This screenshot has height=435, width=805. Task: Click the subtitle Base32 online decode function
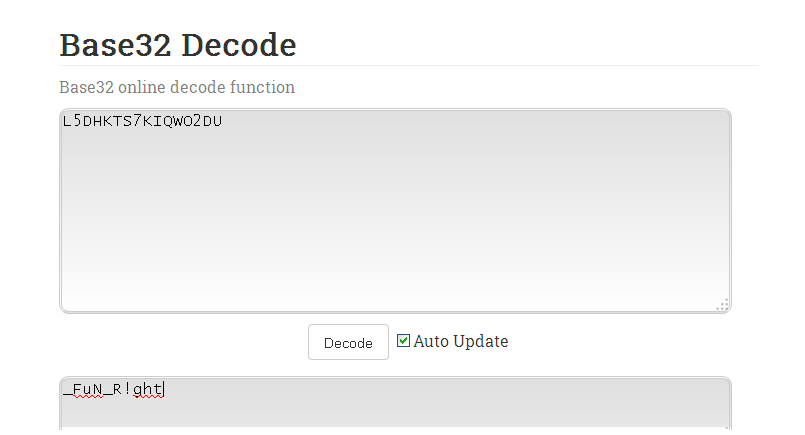177,87
